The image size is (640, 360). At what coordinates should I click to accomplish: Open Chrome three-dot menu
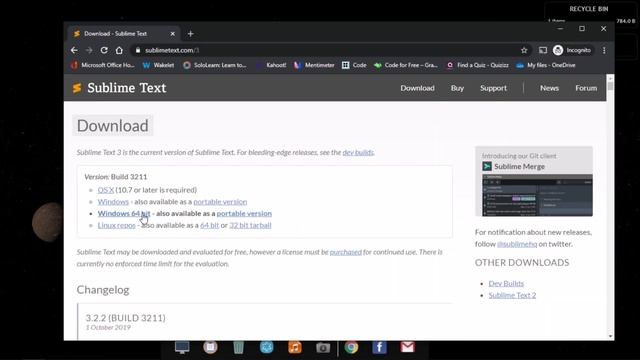(x=604, y=50)
